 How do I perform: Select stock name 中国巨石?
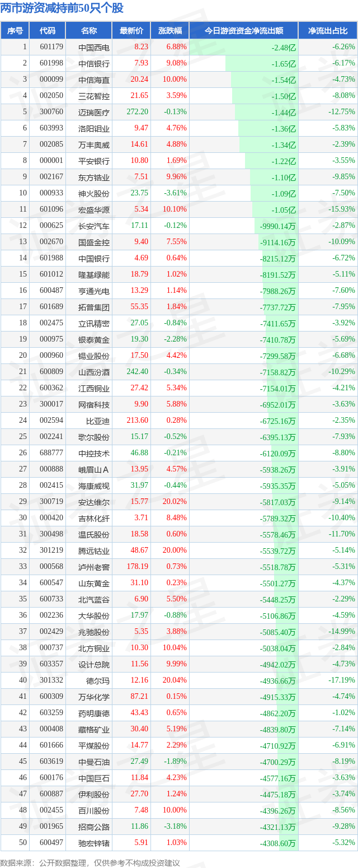pos(94,778)
